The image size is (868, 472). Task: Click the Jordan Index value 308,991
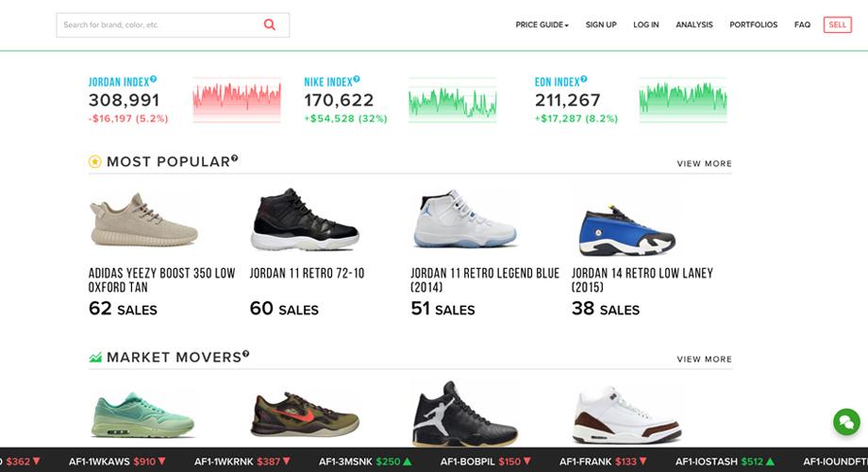(124, 100)
